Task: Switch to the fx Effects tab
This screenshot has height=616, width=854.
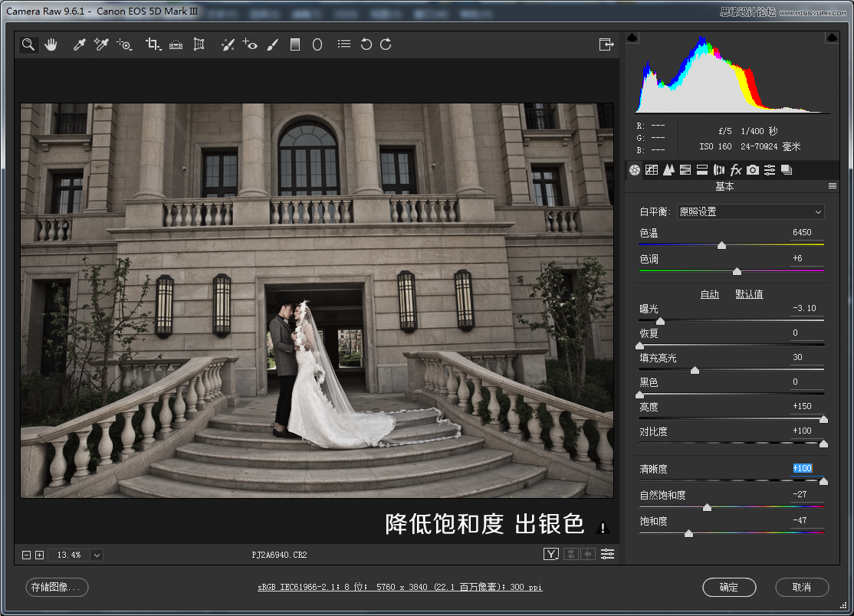Action: pyautogui.click(x=736, y=170)
